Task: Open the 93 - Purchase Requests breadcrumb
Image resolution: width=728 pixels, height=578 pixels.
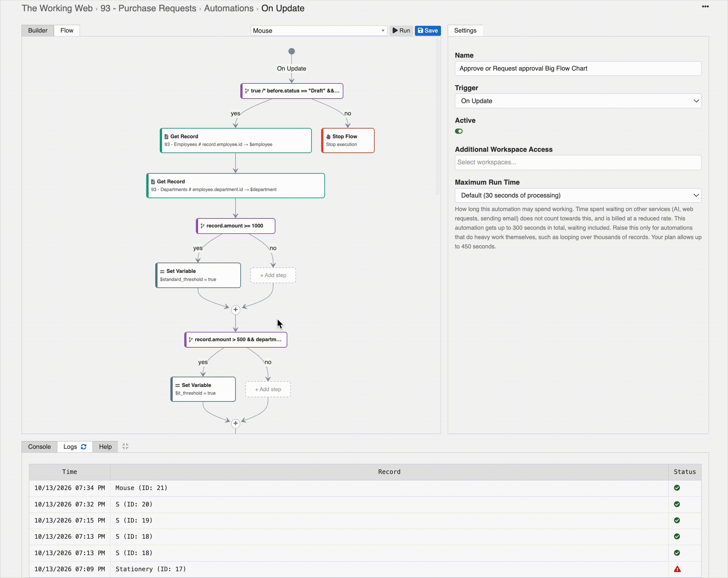Action: pos(148,8)
